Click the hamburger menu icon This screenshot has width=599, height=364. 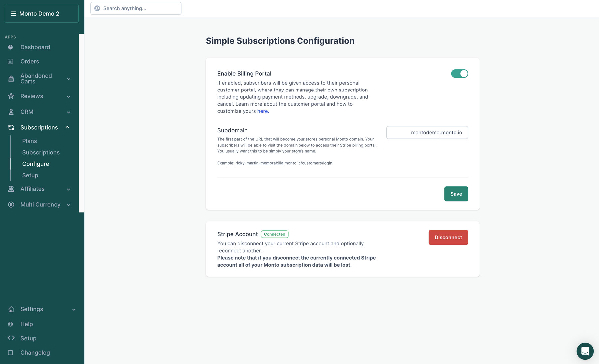14,14
